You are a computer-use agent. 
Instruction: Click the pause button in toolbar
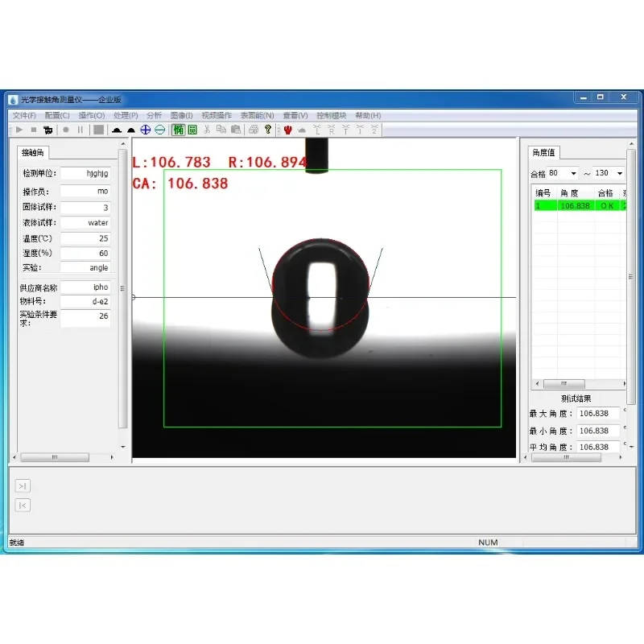tap(80, 130)
